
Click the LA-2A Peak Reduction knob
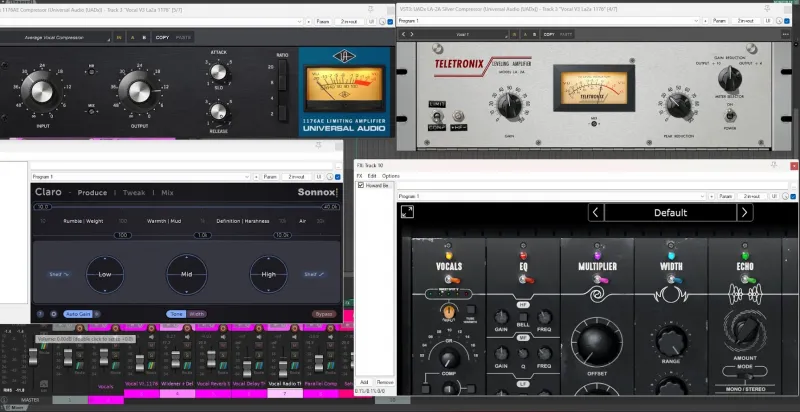pyautogui.click(x=679, y=106)
